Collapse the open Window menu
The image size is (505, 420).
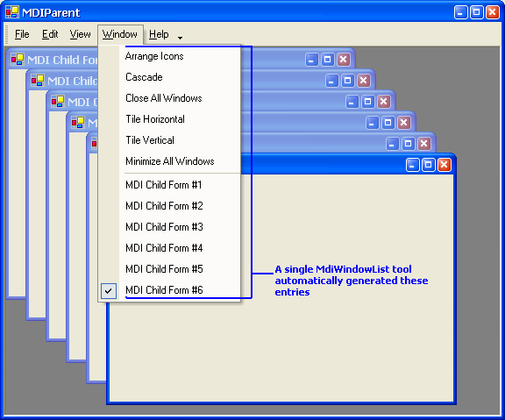pyautogui.click(x=120, y=34)
